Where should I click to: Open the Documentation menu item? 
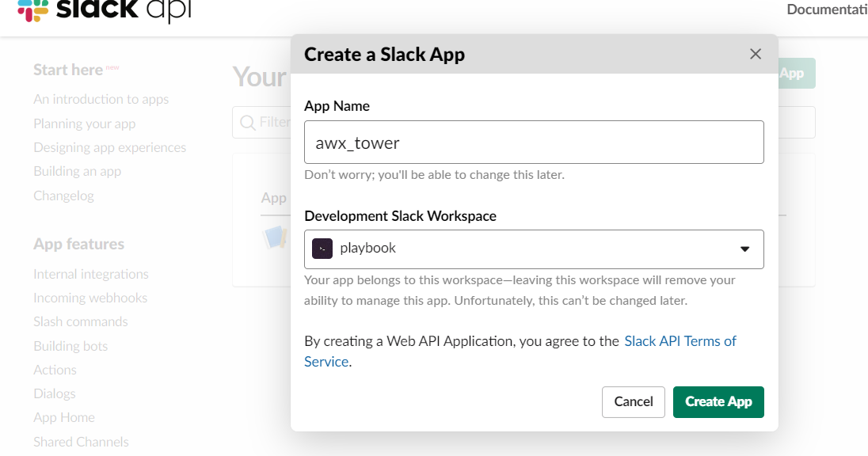(x=827, y=9)
